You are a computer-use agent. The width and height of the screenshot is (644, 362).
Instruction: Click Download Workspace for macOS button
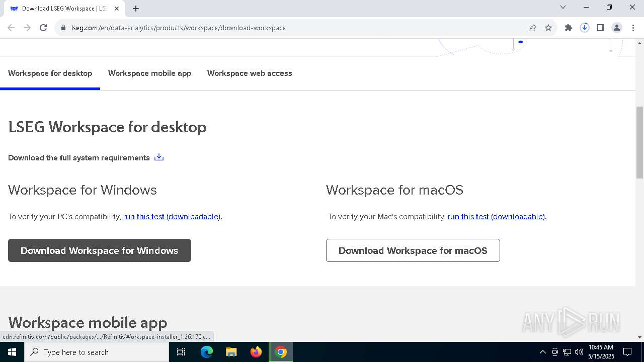(413, 250)
